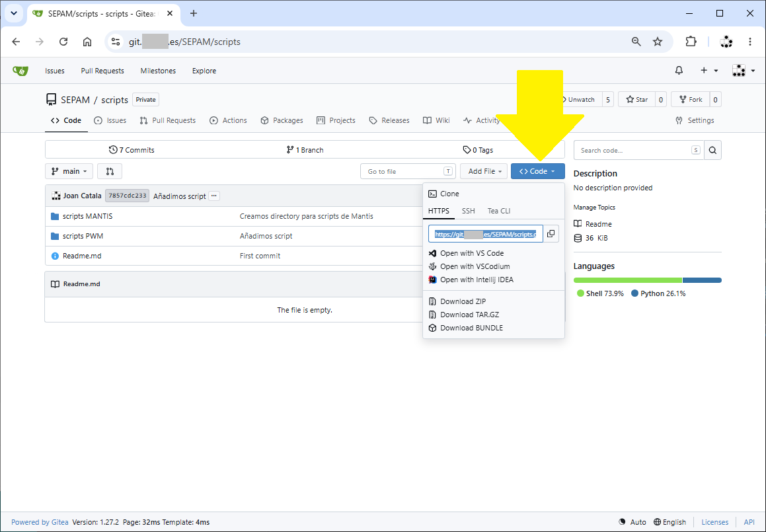Open the browser extensions puzzle icon

pyautogui.click(x=691, y=42)
